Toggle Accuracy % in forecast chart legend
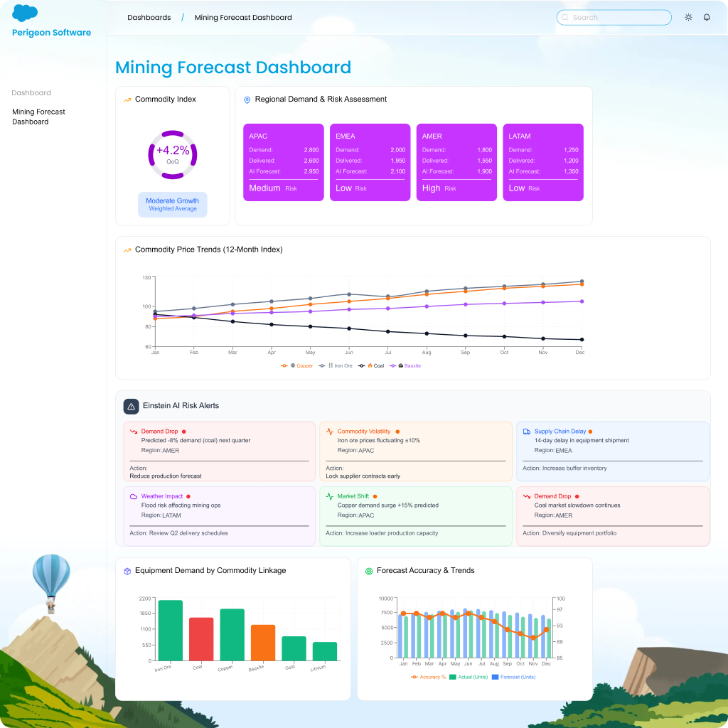This screenshot has height=728, width=728. coord(429,677)
